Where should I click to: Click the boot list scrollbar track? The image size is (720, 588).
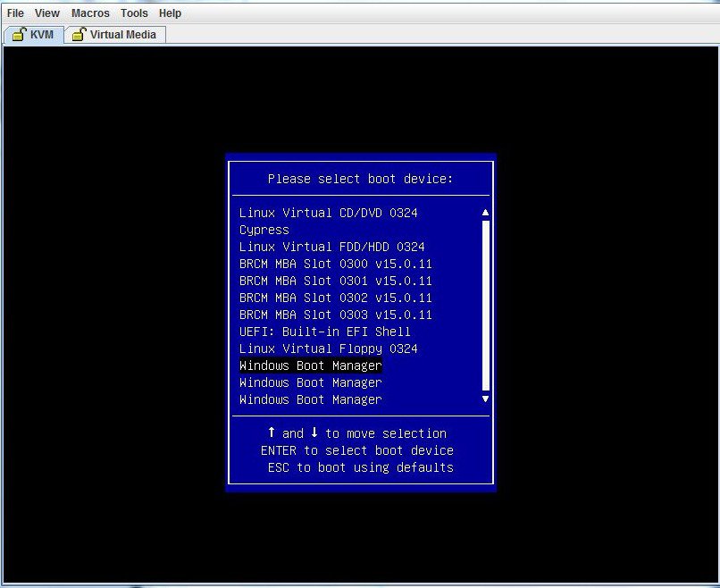(x=485, y=306)
